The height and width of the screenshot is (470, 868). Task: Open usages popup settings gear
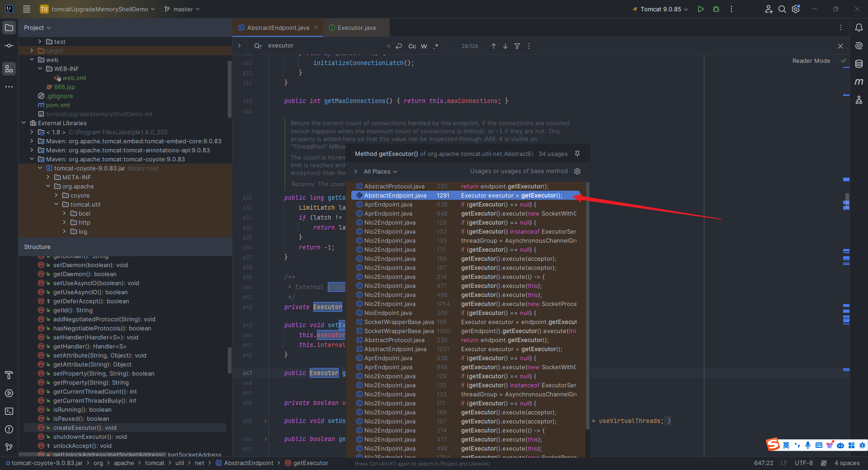coord(577,171)
